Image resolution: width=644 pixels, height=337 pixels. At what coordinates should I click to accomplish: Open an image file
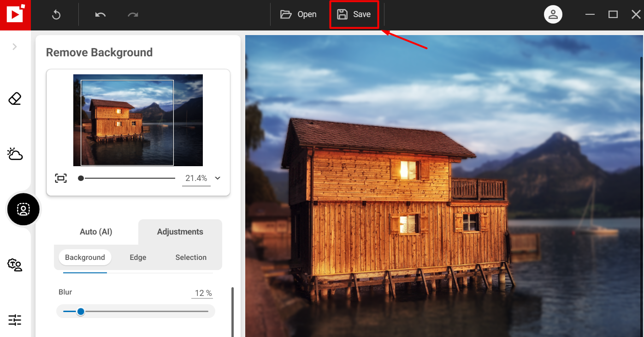point(298,14)
